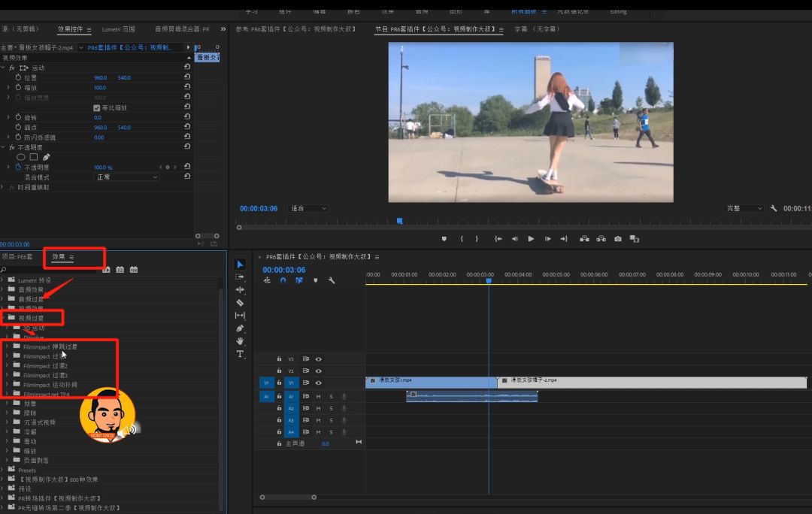Switch to the 项目 panel tab
This screenshot has width=812, height=514.
[x=18, y=257]
